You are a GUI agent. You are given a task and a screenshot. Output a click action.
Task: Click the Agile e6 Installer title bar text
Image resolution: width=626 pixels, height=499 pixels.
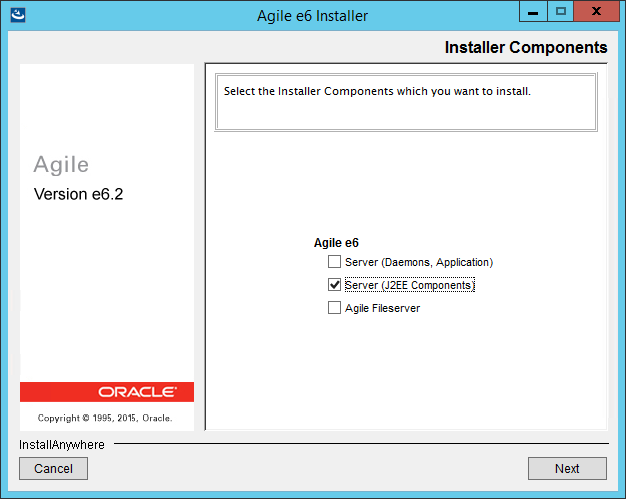312,16
